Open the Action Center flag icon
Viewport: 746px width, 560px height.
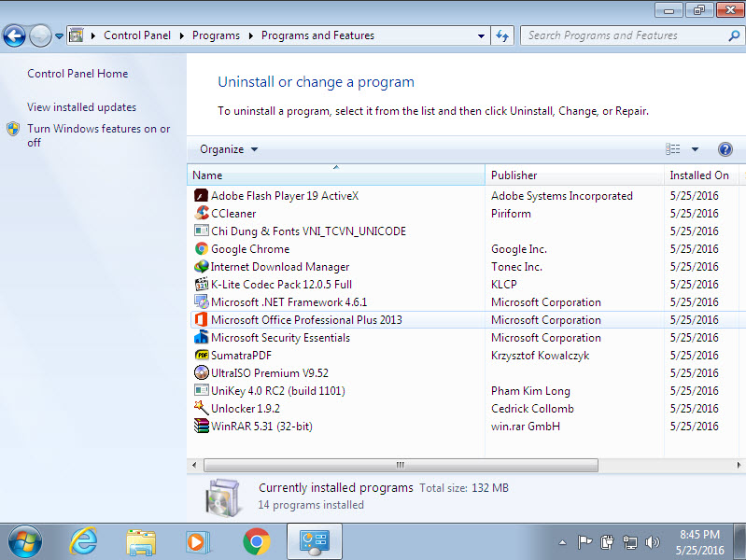click(x=584, y=542)
